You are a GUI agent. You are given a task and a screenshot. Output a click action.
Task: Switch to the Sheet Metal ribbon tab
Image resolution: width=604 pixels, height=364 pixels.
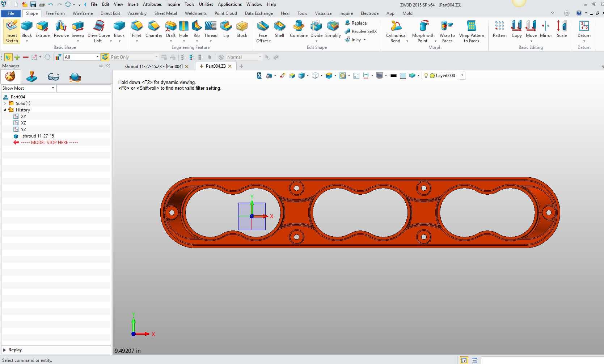(165, 13)
